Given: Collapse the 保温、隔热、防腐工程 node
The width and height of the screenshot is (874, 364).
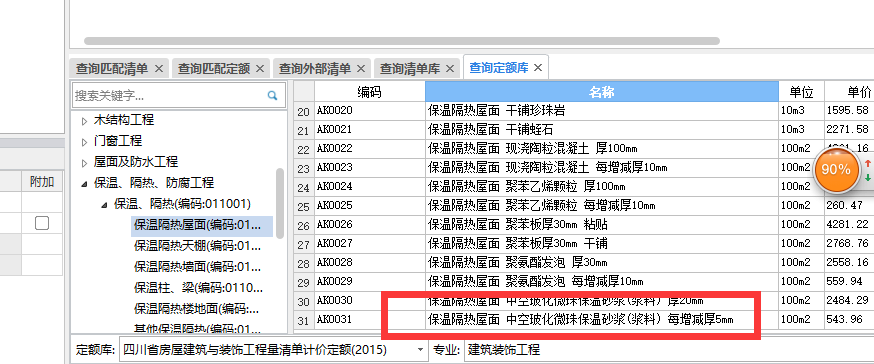Looking at the screenshot, I should point(85,184).
